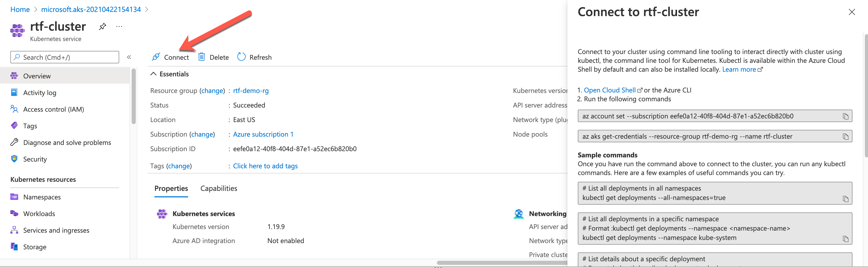This screenshot has width=868, height=268.
Task: Open the rtf-demo-rg resource group link
Action: (x=251, y=90)
